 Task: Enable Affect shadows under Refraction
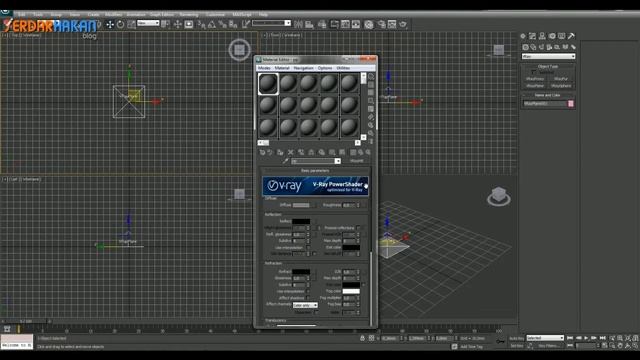click(308, 298)
